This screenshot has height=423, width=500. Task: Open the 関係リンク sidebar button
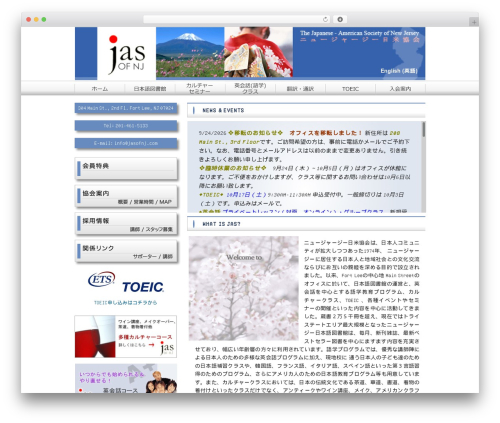[x=126, y=251]
